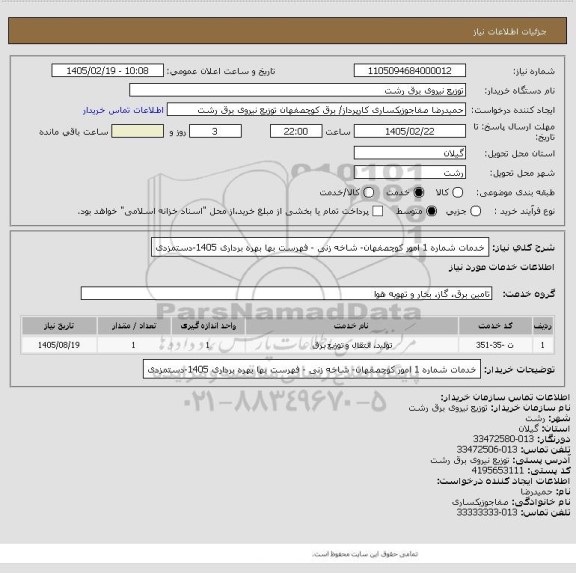Click the اطلاعات خدمات مورد نیاز heading

click(501, 267)
